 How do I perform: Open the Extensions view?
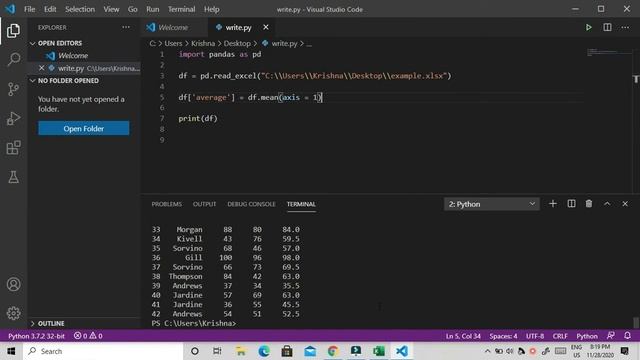(x=13, y=148)
